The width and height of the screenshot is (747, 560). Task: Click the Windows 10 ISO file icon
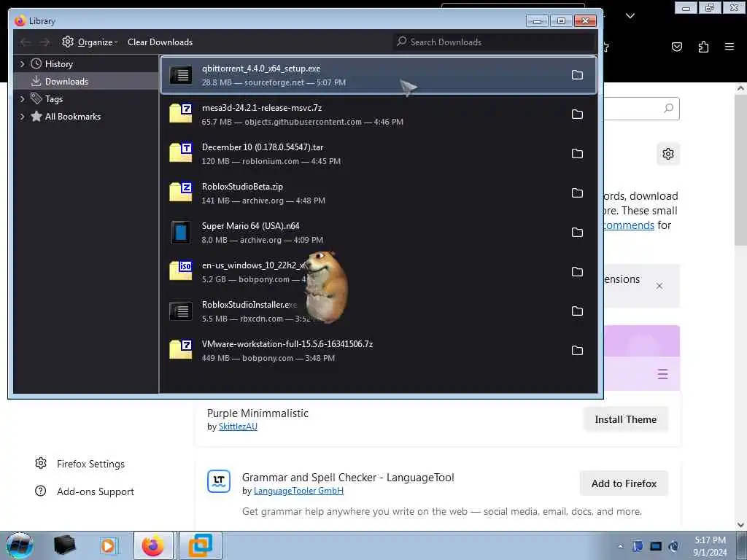click(x=181, y=271)
